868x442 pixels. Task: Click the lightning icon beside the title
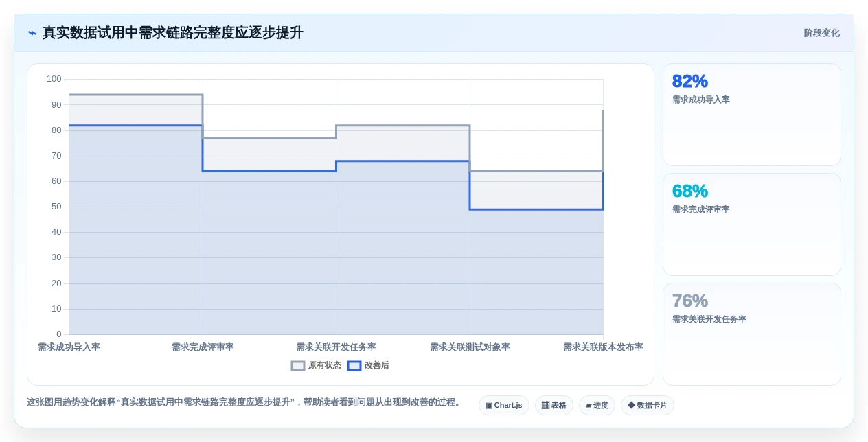click(x=32, y=33)
